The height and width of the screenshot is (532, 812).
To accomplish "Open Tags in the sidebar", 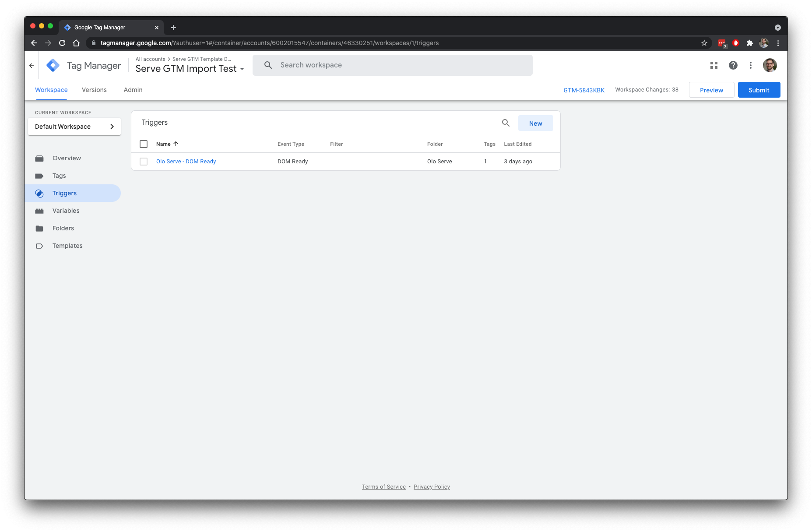I will pos(59,176).
